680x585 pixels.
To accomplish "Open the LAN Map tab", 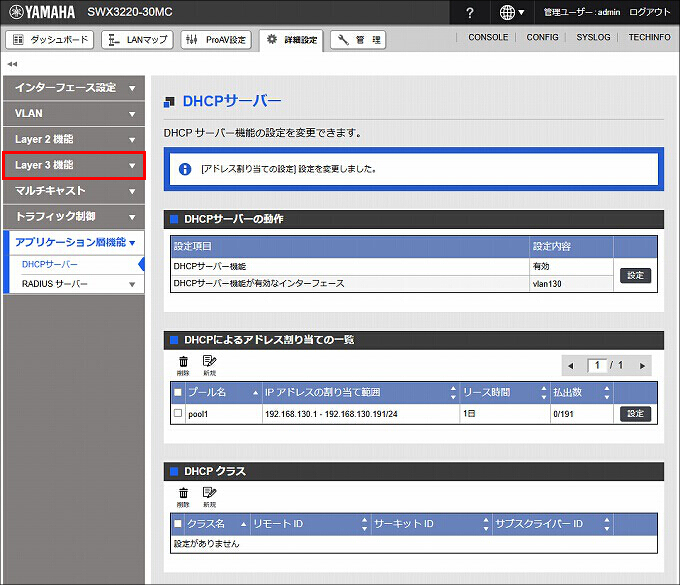I will coord(137,40).
